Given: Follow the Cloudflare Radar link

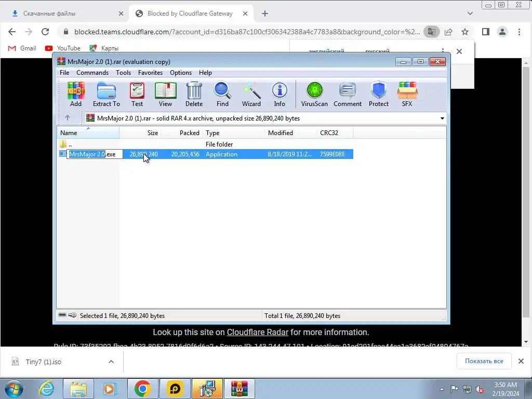Looking at the screenshot, I should (x=258, y=332).
